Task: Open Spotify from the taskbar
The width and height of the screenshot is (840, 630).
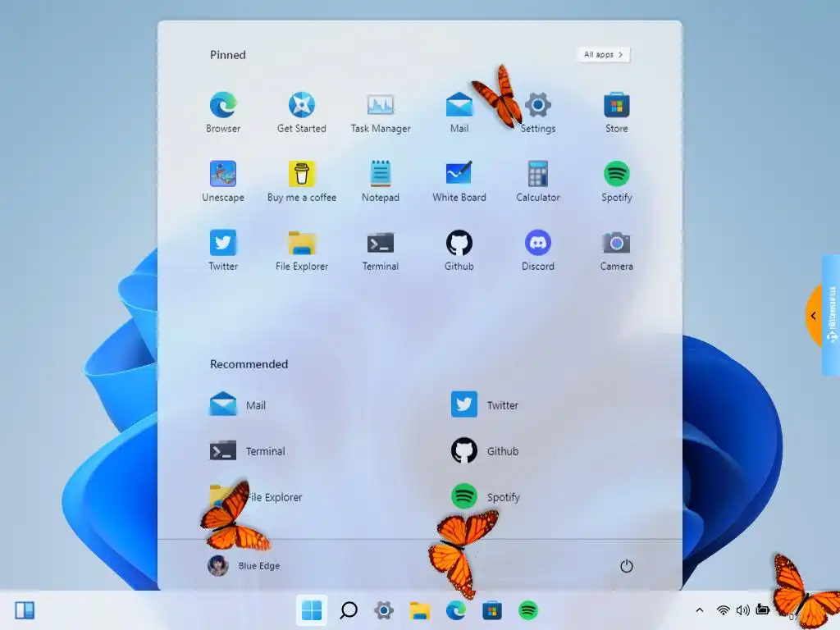Action: point(528,610)
